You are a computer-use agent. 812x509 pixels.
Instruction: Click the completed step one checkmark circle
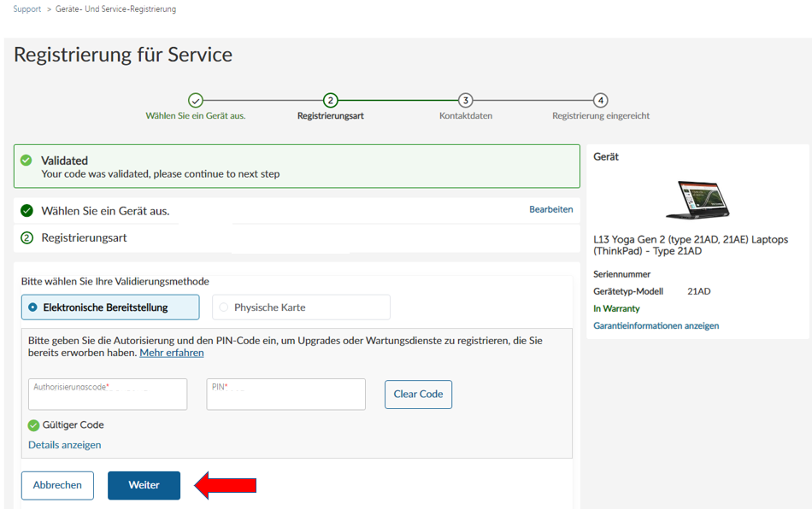pos(195,101)
